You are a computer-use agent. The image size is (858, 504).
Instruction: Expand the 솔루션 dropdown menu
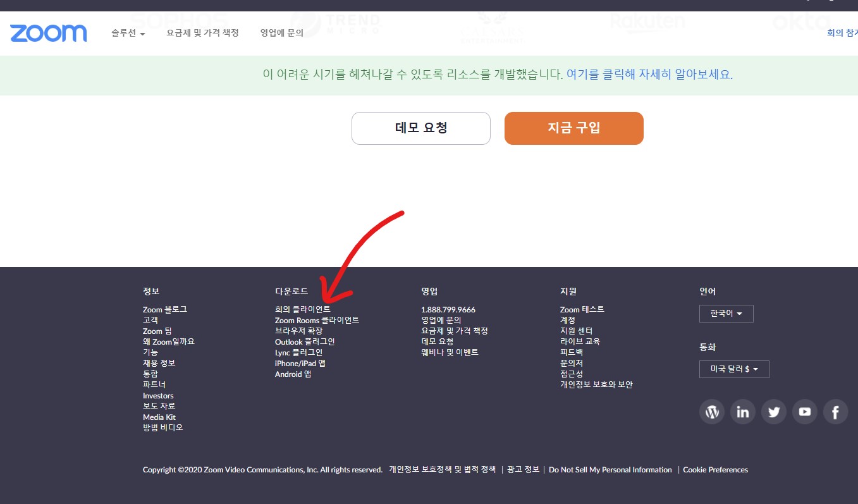[128, 33]
